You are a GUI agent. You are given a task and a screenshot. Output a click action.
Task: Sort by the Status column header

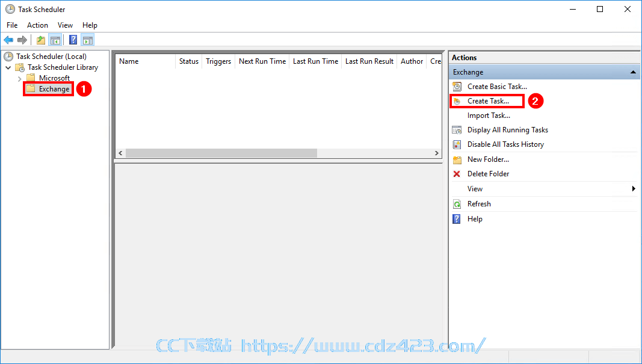(x=189, y=61)
